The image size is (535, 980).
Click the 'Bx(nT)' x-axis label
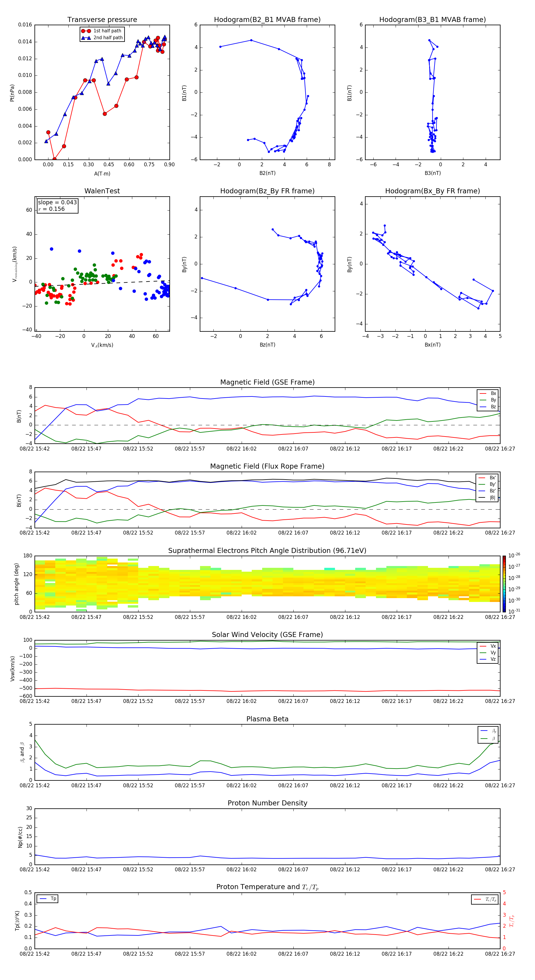point(432,345)
